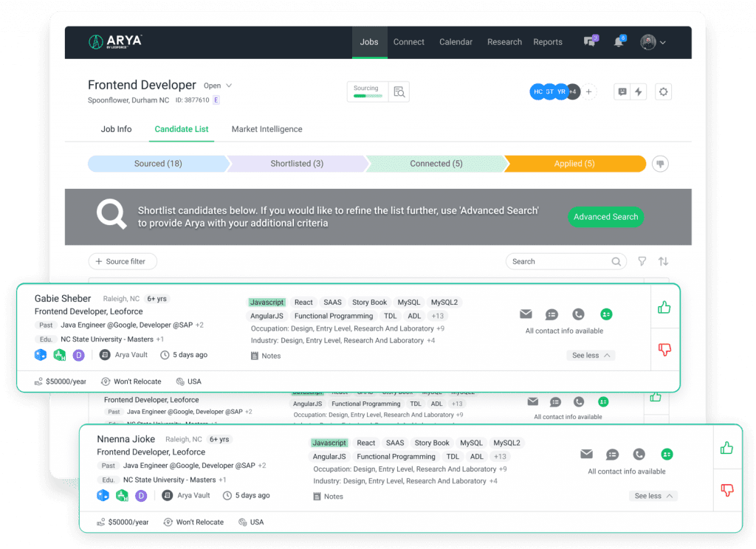Select the Shortlisted (3) stage
This screenshot has height=549, width=756.
pyautogui.click(x=297, y=164)
